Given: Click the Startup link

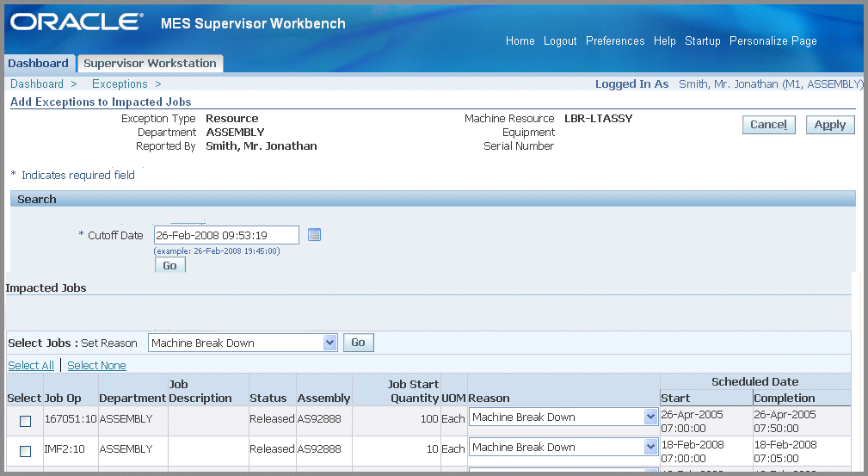Looking at the screenshot, I should pyautogui.click(x=703, y=41).
